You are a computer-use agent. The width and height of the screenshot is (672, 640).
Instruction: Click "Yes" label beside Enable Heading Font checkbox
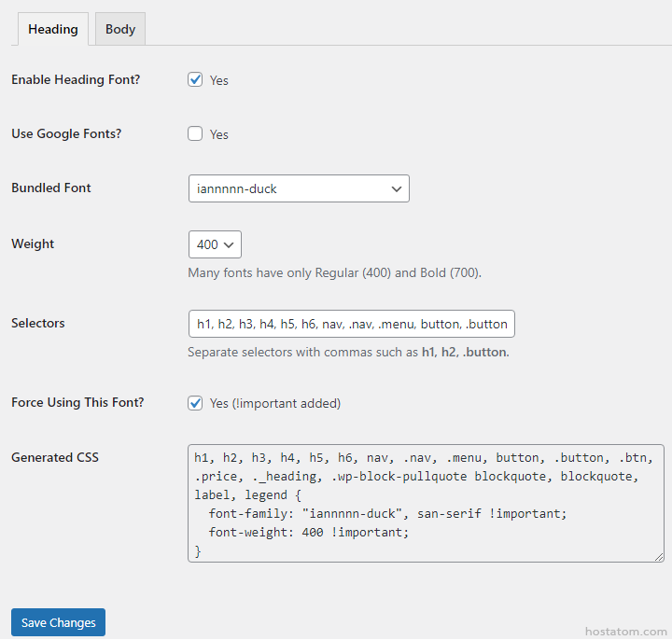pyautogui.click(x=219, y=80)
